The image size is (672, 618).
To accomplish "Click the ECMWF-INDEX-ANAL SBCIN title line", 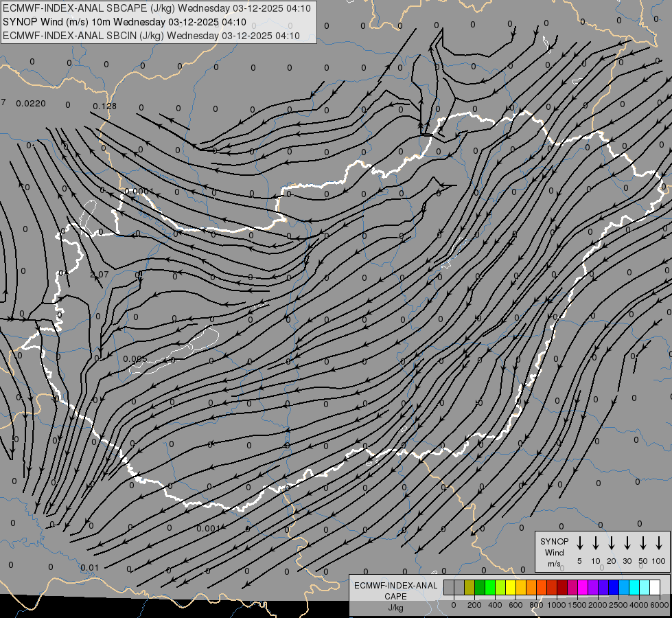I will [x=151, y=36].
